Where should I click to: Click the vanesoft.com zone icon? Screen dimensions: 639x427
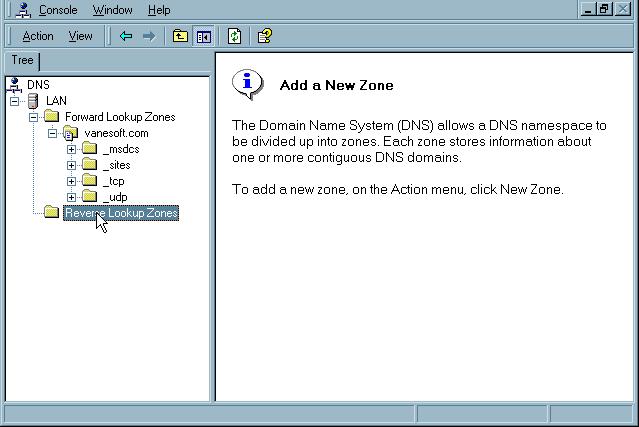pyautogui.click(x=71, y=133)
